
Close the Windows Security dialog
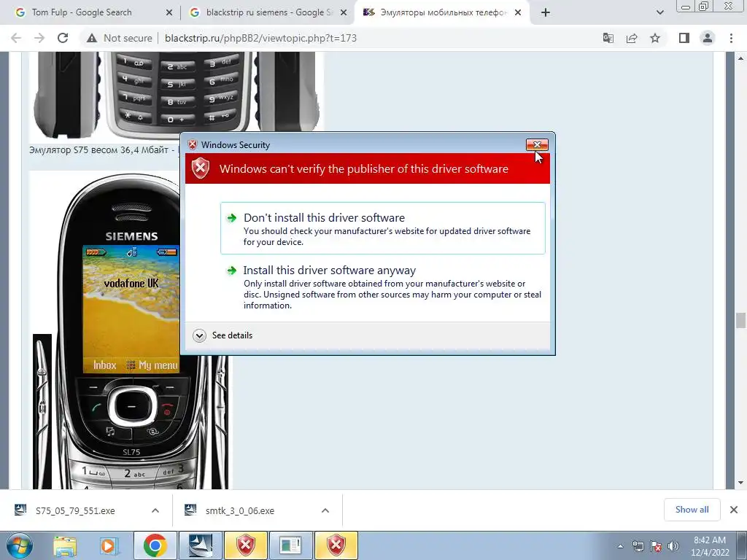coord(537,145)
